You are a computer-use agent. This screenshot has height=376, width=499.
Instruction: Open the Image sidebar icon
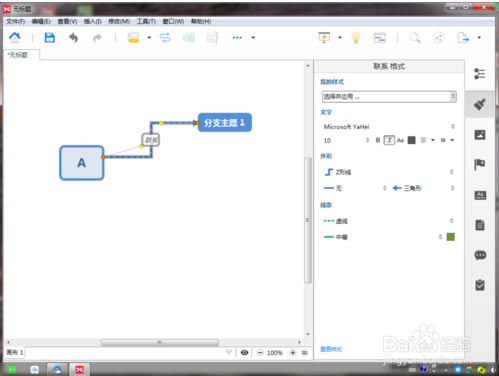coord(480,135)
